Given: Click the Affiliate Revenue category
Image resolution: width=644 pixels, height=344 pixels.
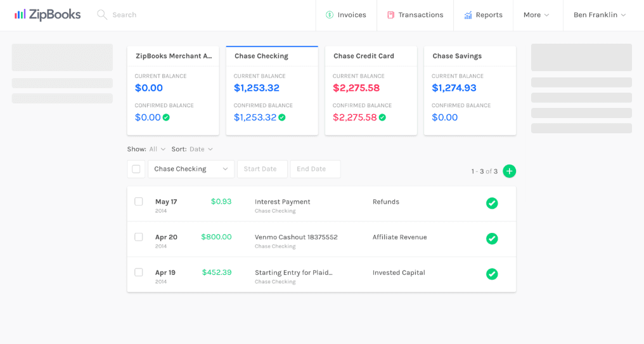Looking at the screenshot, I should [399, 237].
